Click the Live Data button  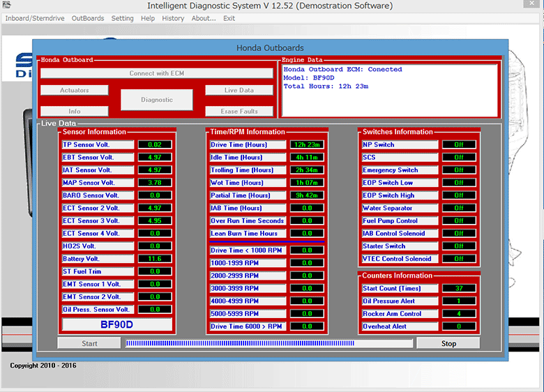[x=239, y=90]
